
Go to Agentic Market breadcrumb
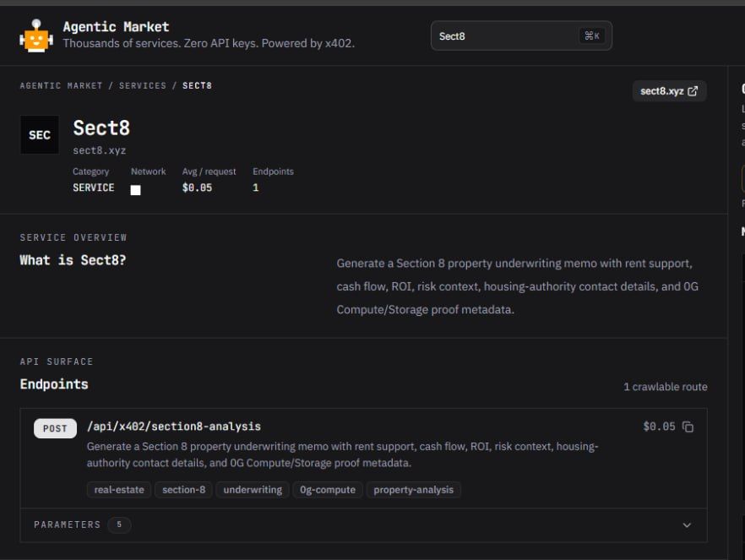pos(61,85)
